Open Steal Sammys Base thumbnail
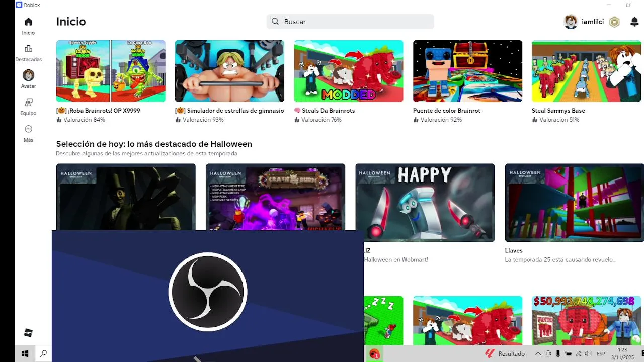The width and height of the screenshot is (644, 362). point(586,71)
